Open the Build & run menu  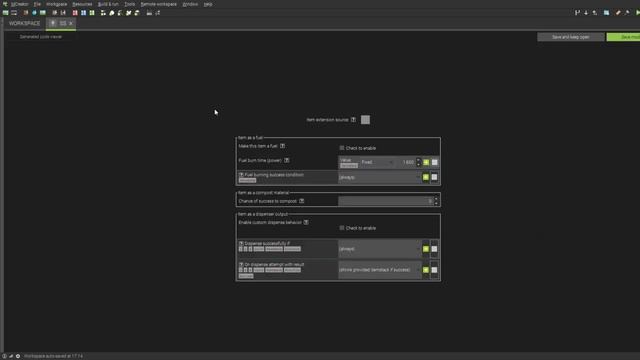(108, 4)
